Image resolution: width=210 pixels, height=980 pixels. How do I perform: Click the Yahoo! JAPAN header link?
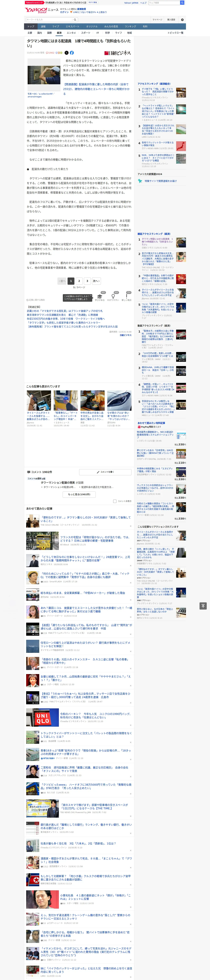click(x=131, y=3)
